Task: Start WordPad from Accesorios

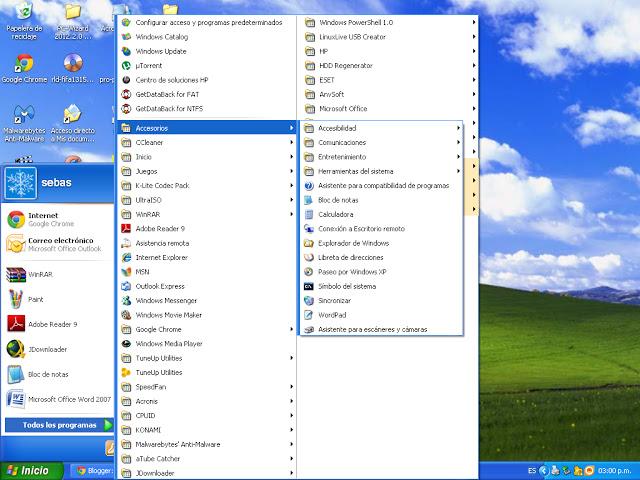Action: [x=332, y=314]
